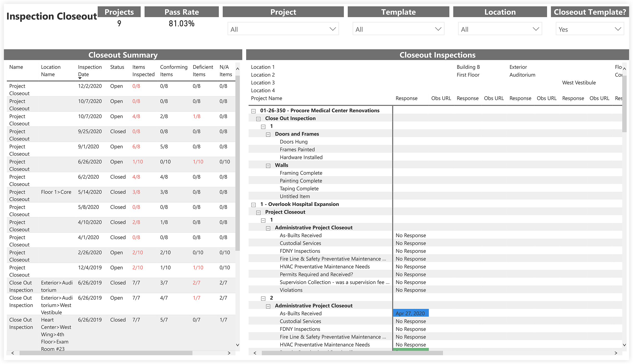Click the Projects count 9
This screenshot has height=364, width=633.
tap(119, 24)
